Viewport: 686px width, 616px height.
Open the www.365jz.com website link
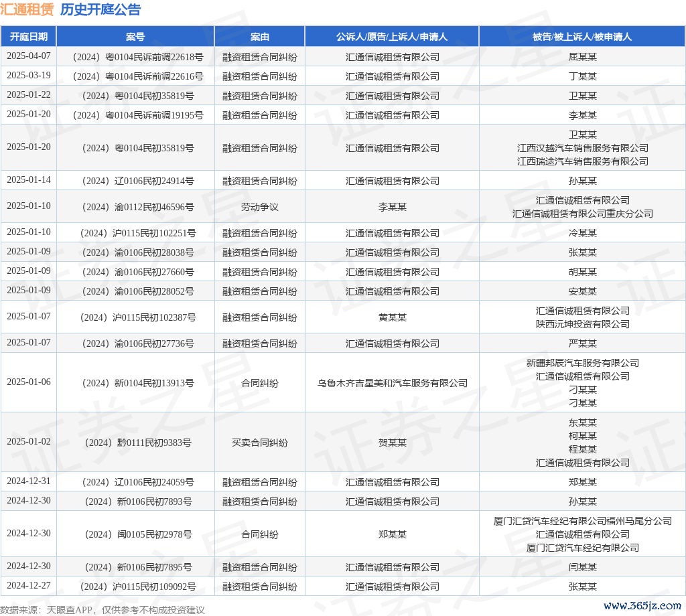[x=642, y=605]
